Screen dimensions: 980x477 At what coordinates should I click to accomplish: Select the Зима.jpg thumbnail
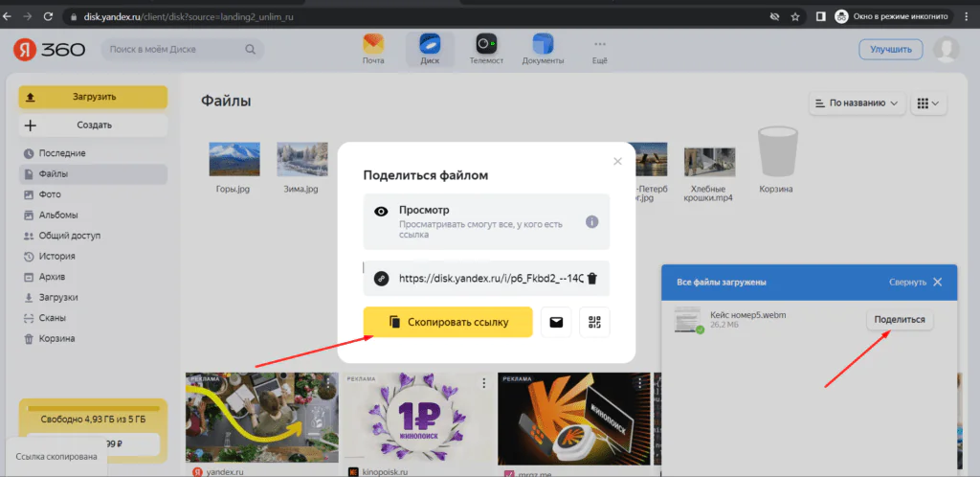click(x=302, y=159)
